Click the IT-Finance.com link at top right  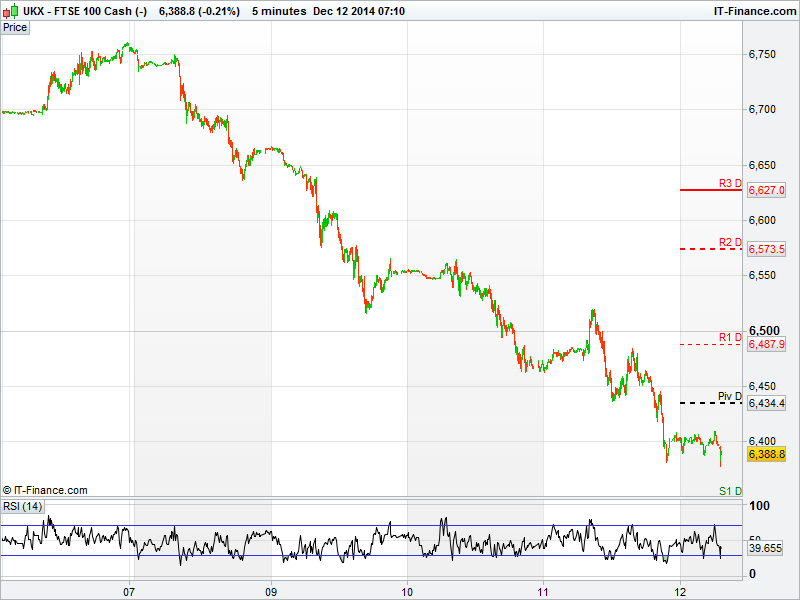pos(754,11)
